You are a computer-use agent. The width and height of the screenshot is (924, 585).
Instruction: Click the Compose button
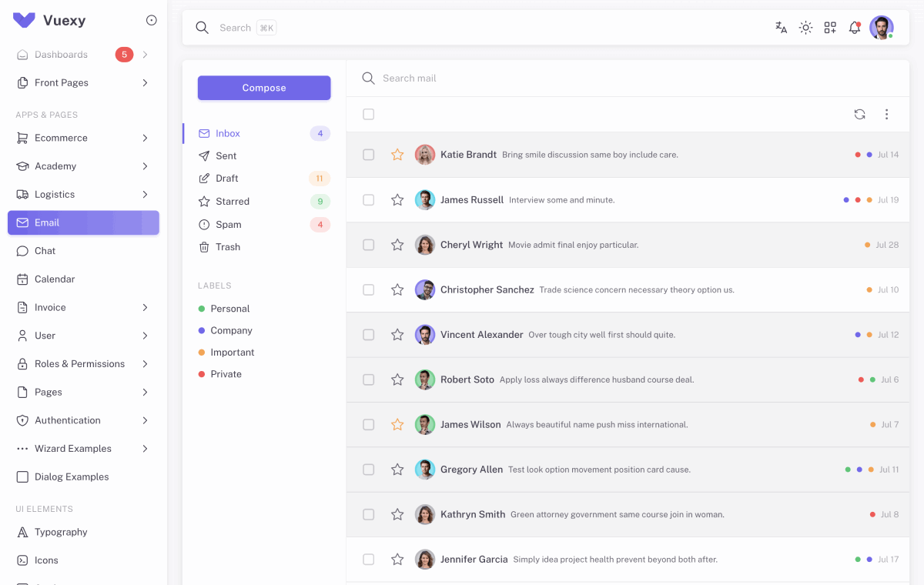coord(264,88)
